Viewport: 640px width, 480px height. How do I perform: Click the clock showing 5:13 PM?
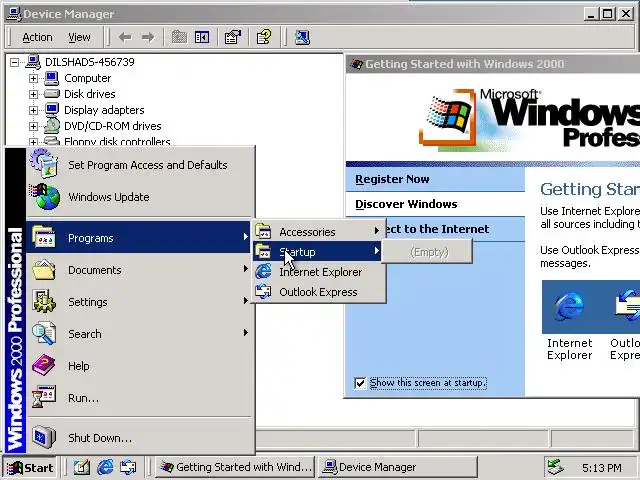coord(602,468)
